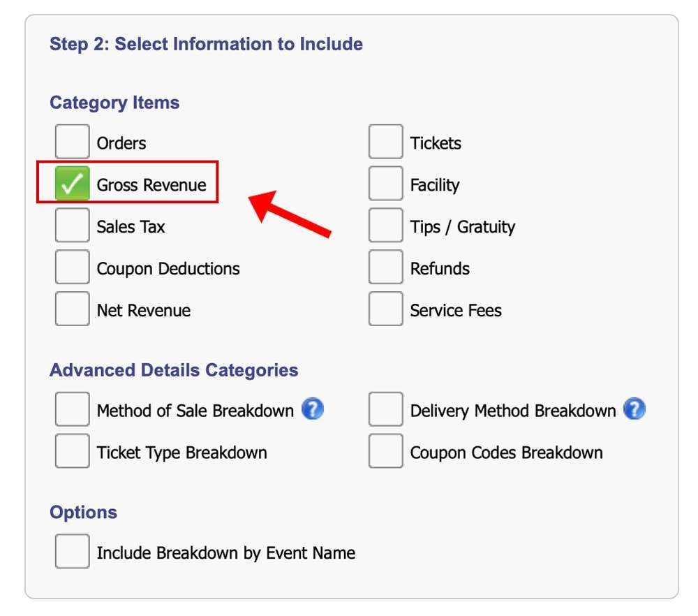Open help icon beside Method of Sale Breakdown
Viewport: 698px width, 616px height.
[313, 409]
